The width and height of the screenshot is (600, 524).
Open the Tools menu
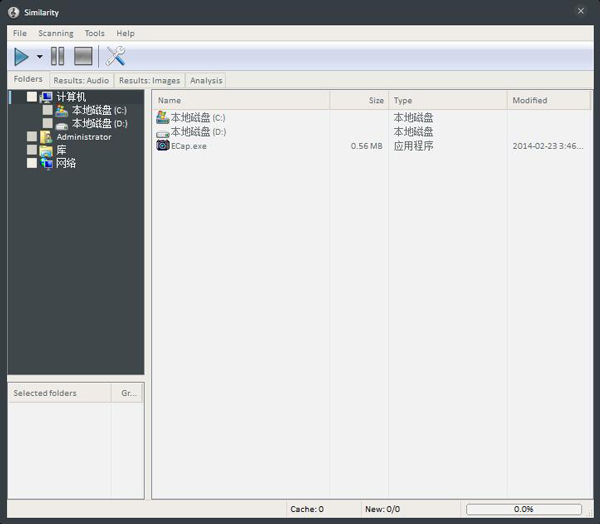[95, 33]
